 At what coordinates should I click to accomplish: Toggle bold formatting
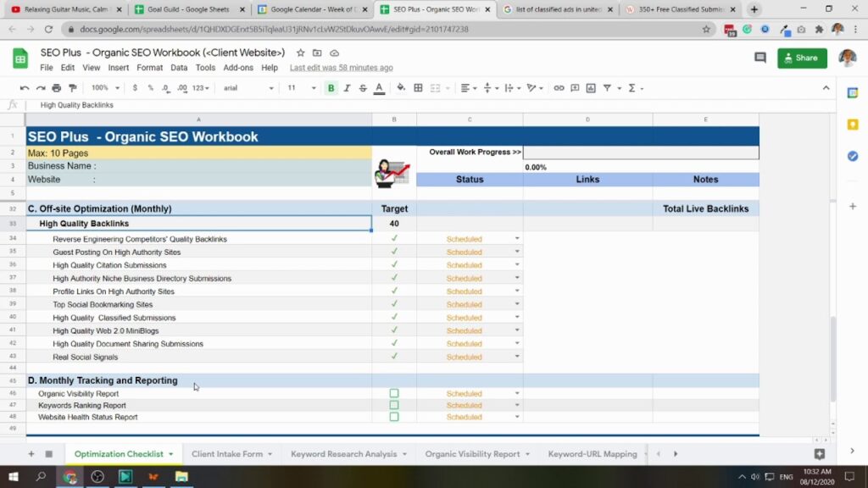pos(331,88)
